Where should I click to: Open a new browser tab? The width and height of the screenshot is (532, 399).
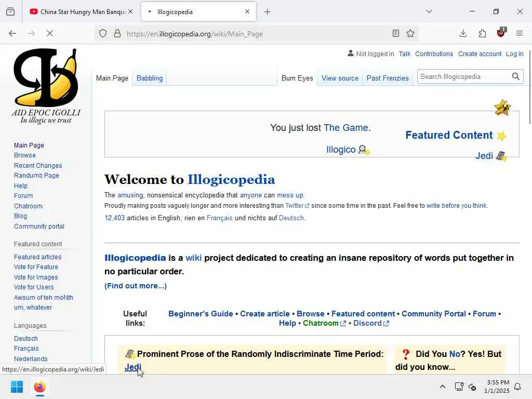point(268,12)
